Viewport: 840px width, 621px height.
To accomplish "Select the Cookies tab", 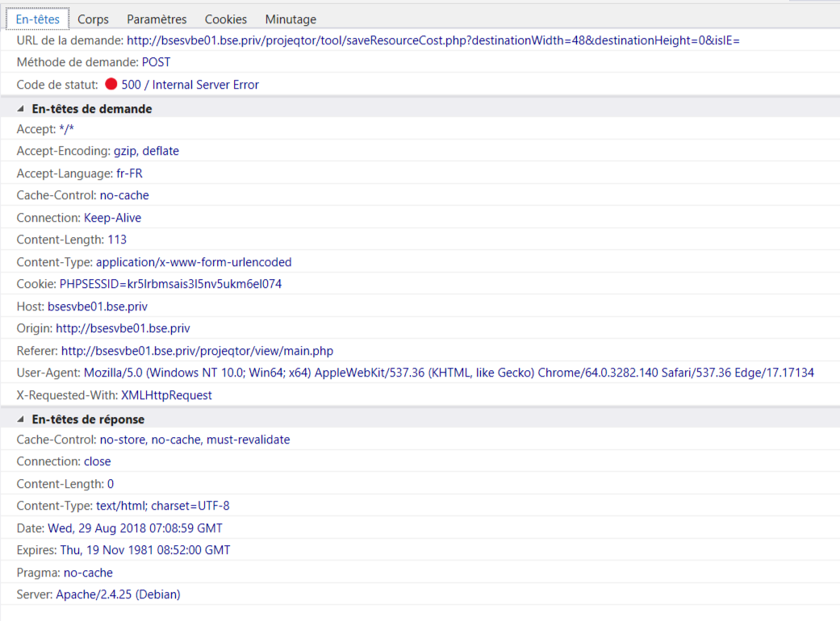I will tap(226, 19).
